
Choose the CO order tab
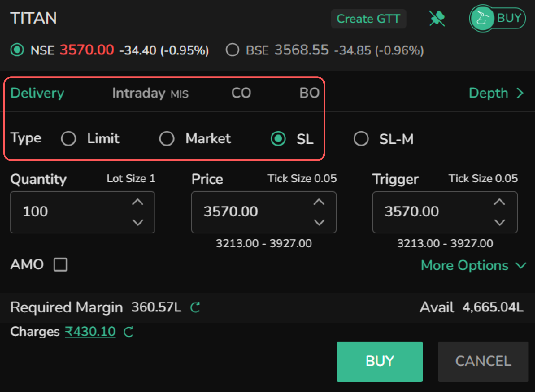241,93
